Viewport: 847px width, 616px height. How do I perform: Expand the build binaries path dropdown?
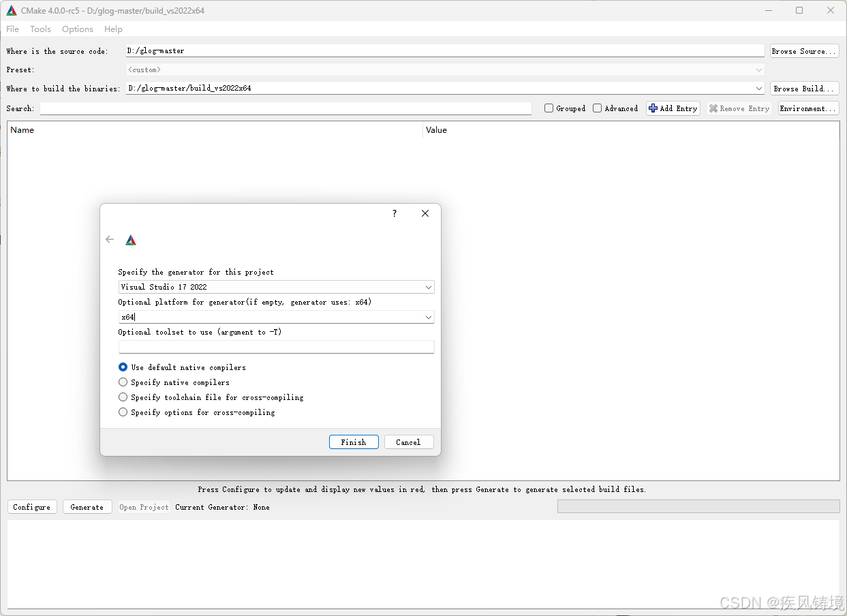[x=759, y=89]
